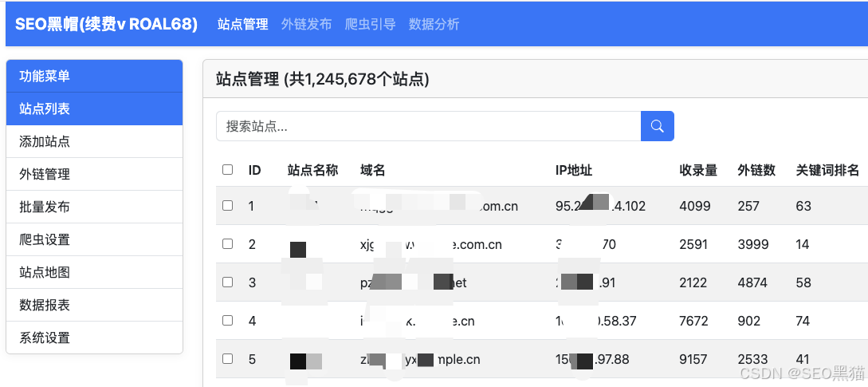Click the ID column header
This screenshot has height=387, width=868.
(x=254, y=170)
